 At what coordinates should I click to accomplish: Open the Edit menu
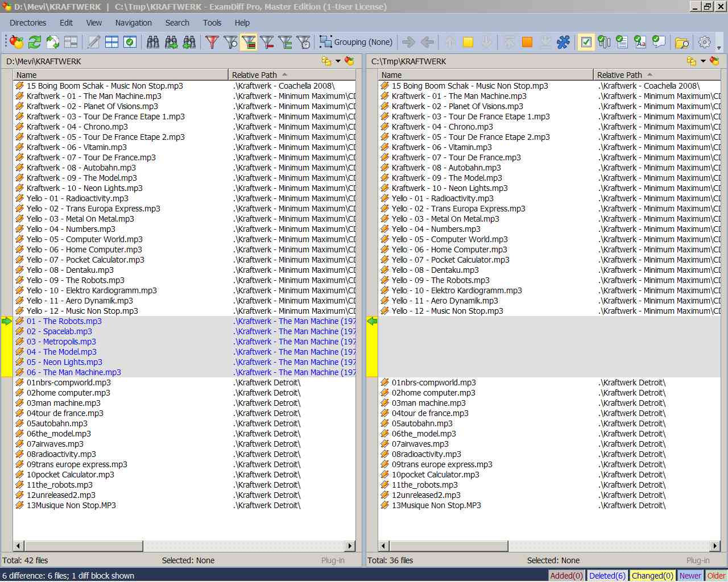(67, 23)
